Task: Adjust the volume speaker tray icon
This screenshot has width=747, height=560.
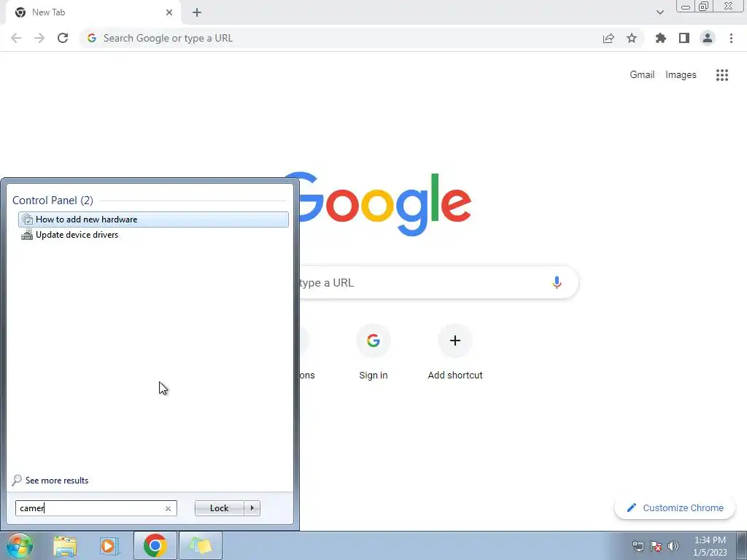Action: [x=673, y=546]
